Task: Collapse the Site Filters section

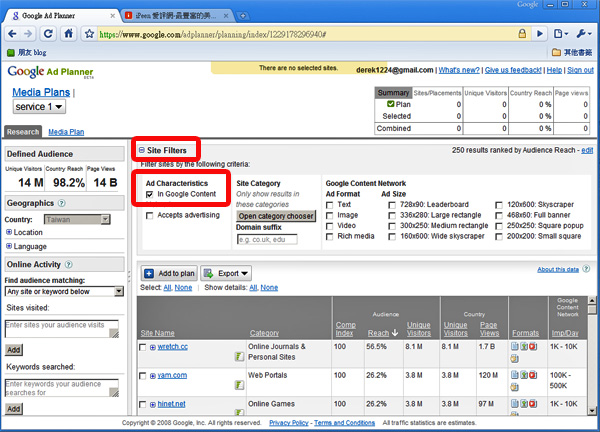Action: pyautogui.click(x=142, y=150)
